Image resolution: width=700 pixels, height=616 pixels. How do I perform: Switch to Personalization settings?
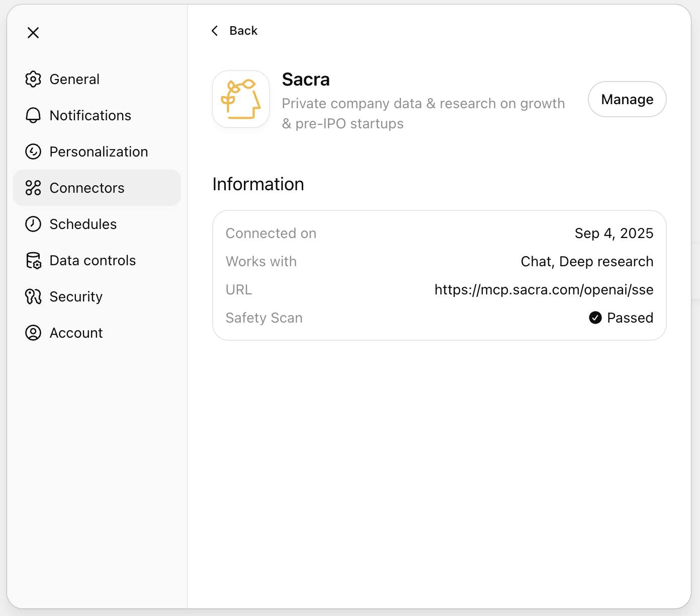97,151
